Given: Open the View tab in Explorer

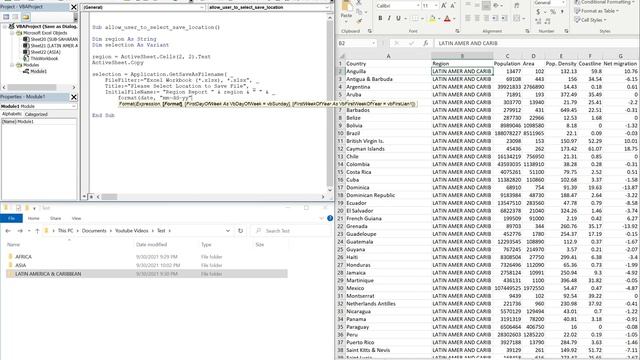Looking at the screenshot, I should [76, 218].
